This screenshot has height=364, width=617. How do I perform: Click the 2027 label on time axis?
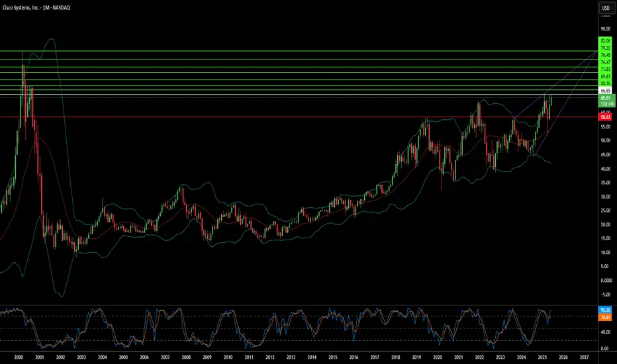585,357
